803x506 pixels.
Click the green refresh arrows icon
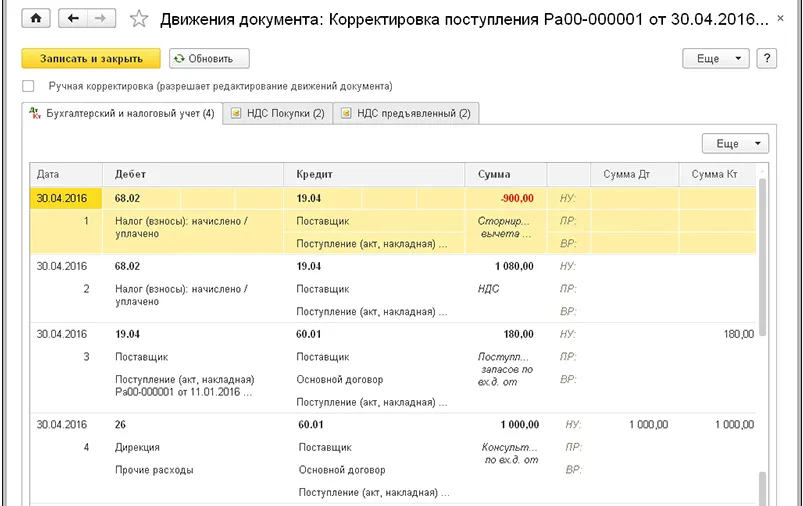point(179,58)
